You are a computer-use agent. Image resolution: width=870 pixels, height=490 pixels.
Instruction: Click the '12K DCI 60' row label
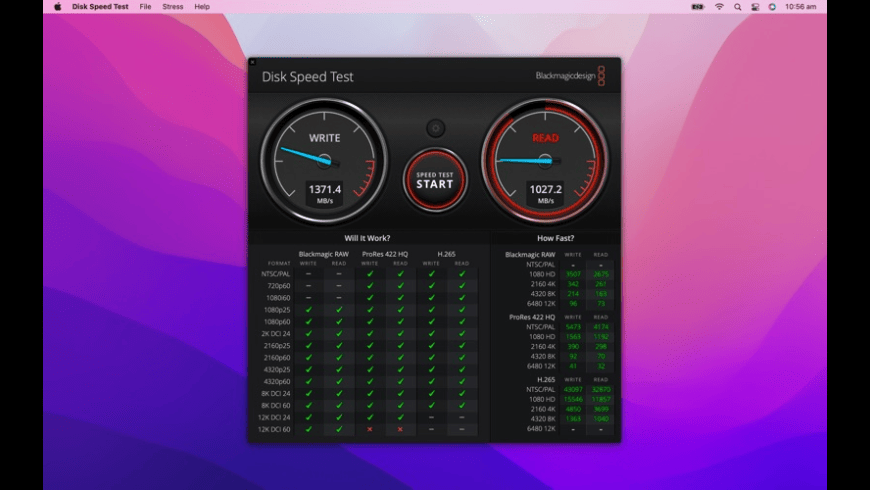(x=274, y=430)
